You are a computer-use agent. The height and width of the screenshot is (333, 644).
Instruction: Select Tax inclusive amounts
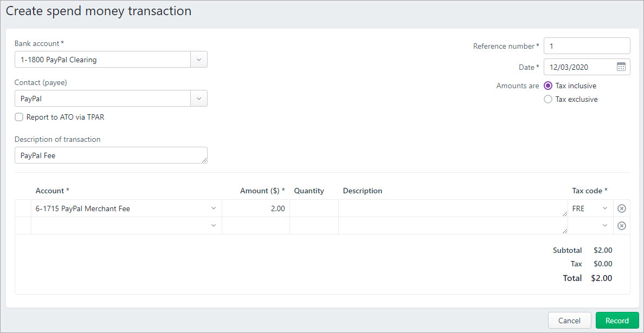pos(548,86)
